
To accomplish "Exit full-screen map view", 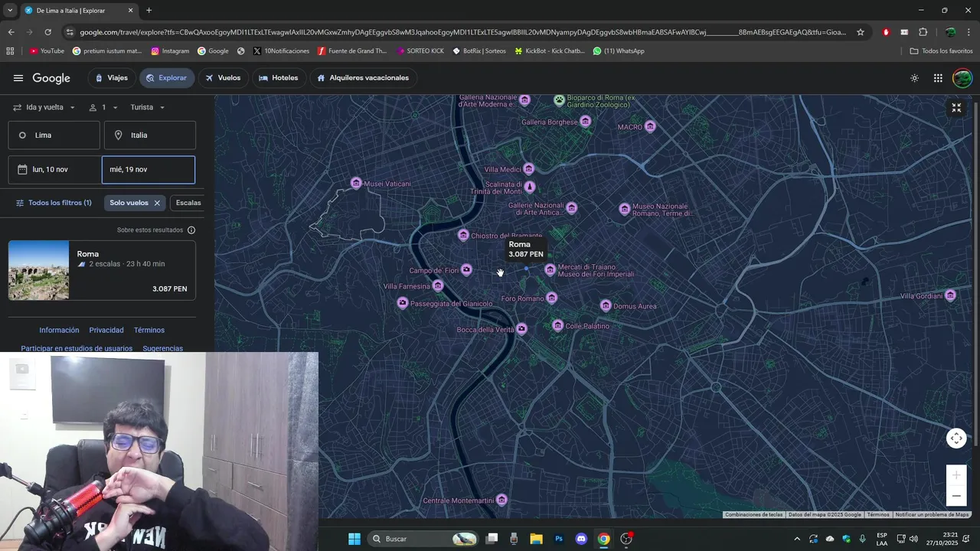I will point(956,108).
